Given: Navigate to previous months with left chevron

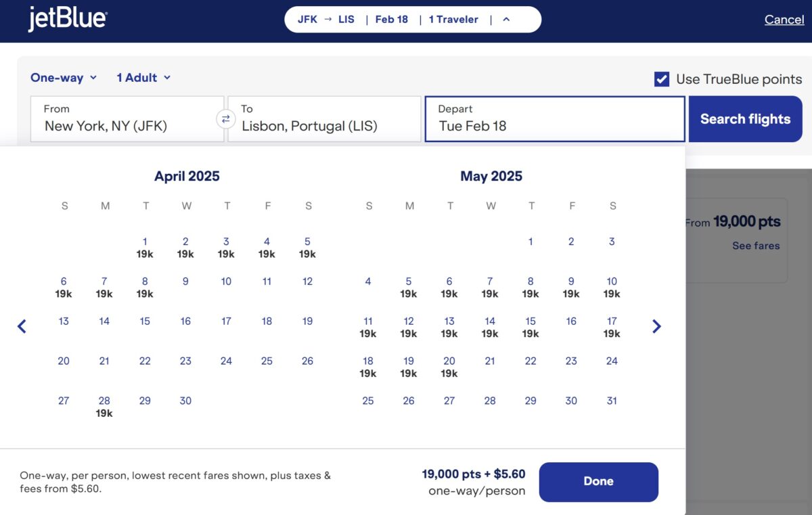Looking at the screenshot, I should pos(22,326).
